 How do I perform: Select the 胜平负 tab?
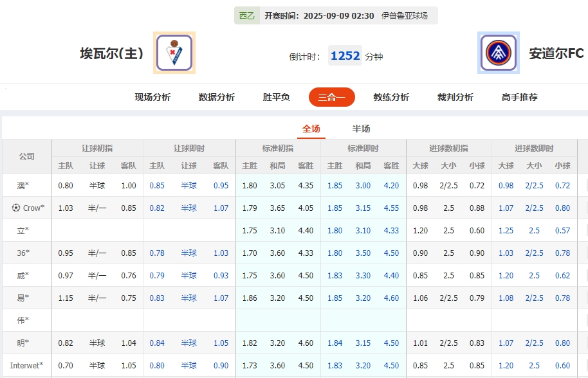[275, 96]
